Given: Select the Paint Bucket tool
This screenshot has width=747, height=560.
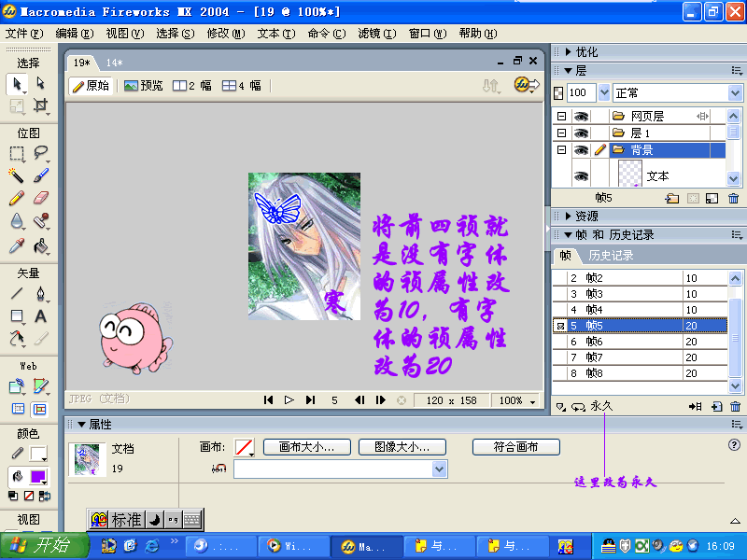Looking at the screenshot, I should pos(40,245).
